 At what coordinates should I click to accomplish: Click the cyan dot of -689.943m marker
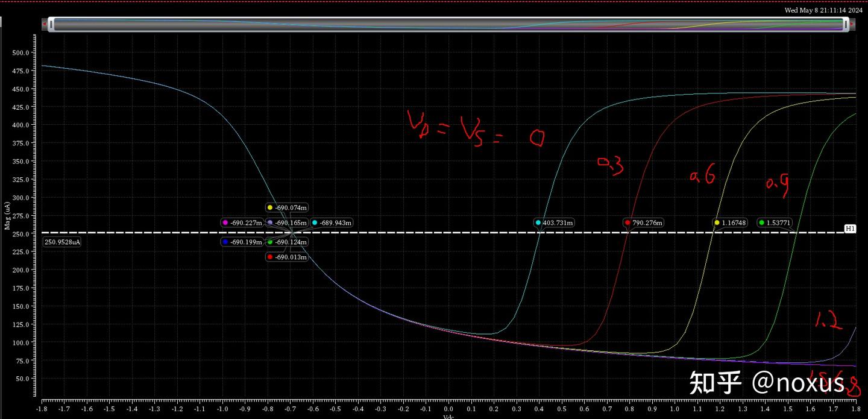point(315,223)
